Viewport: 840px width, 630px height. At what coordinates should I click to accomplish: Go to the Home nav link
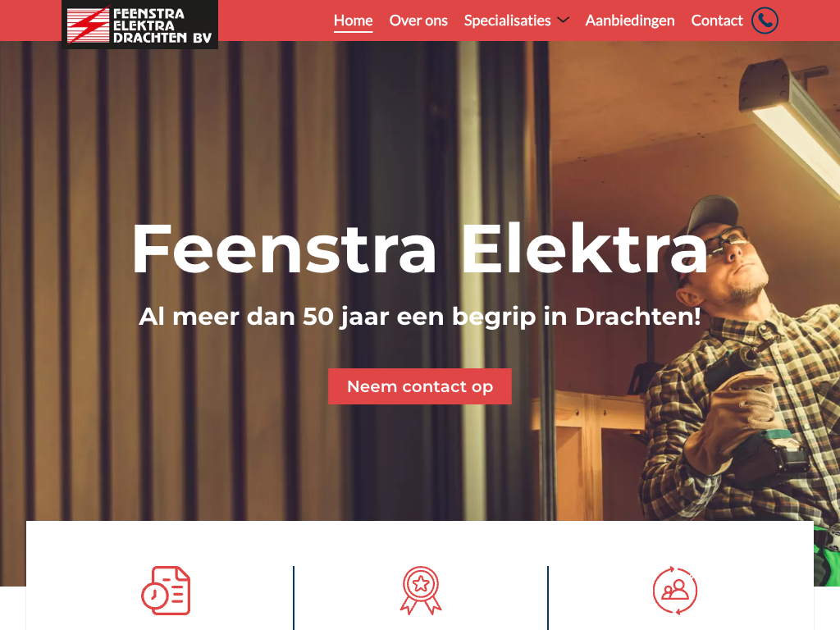coord(353,21)
